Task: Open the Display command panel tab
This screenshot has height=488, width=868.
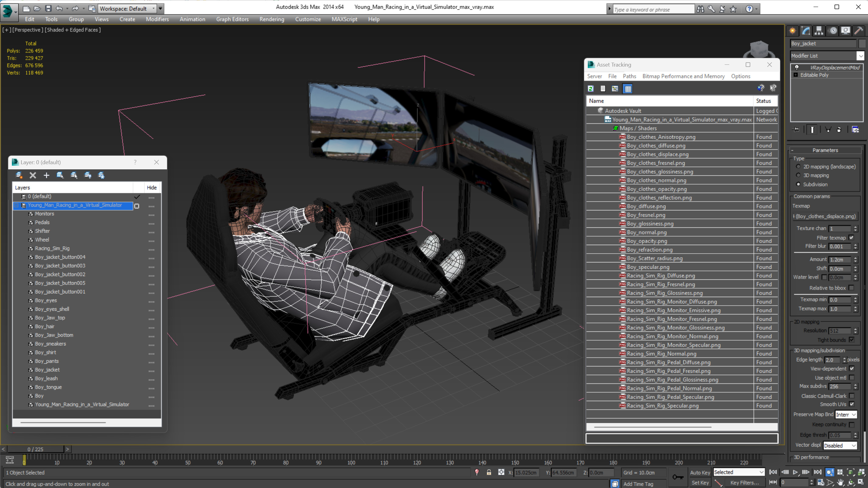Action: pos(845,31)
